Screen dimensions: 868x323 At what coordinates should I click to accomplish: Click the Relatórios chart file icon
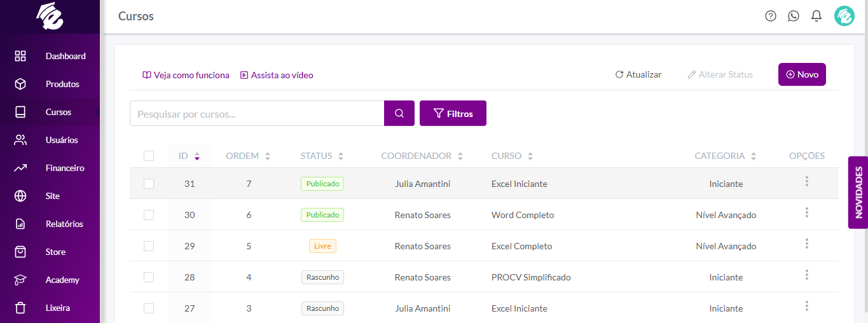(x=20, y=224)
